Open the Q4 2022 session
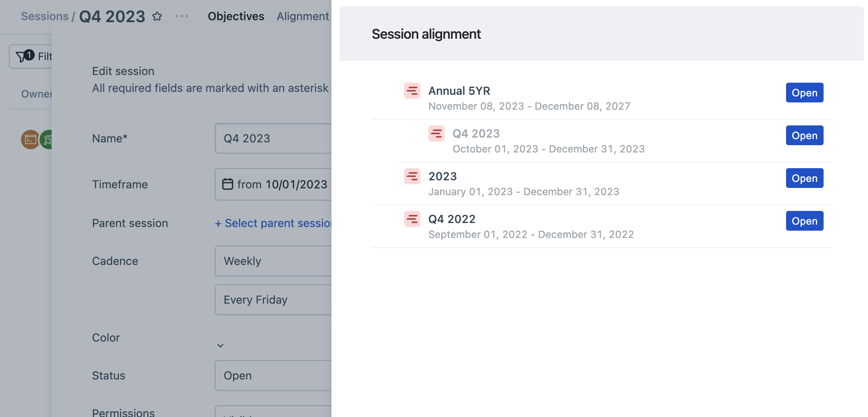This screenshot has width=868, height=417. pos(804,221)
